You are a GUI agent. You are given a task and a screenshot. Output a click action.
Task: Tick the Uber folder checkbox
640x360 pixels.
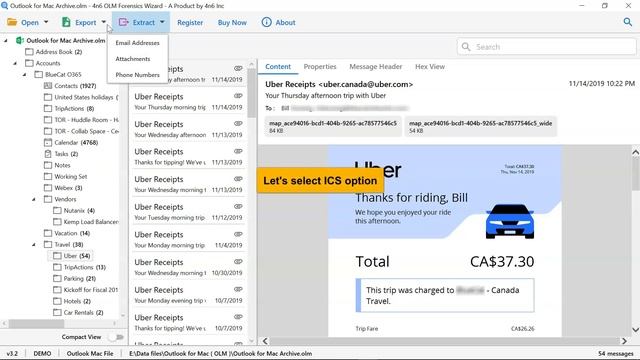[57, 256]
